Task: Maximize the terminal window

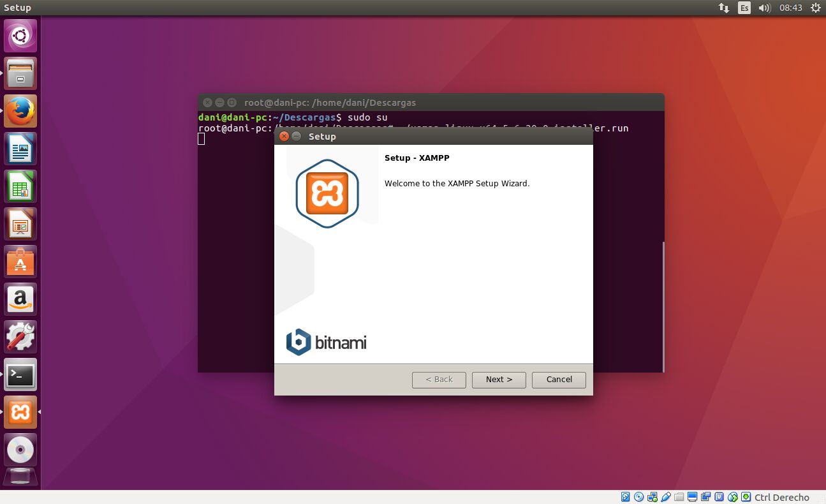Action: (x=232, y=102)
